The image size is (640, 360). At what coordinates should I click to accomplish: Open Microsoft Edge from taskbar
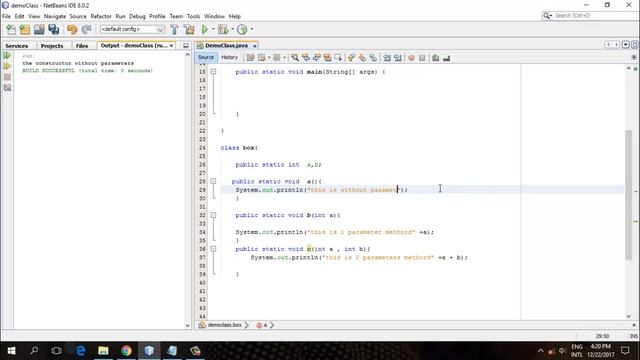tap(80, 351)
